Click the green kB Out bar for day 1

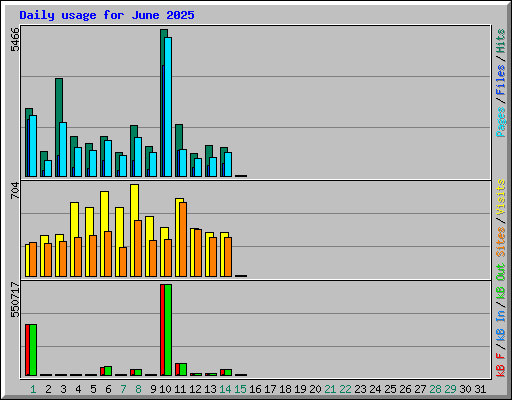(33, 350)
